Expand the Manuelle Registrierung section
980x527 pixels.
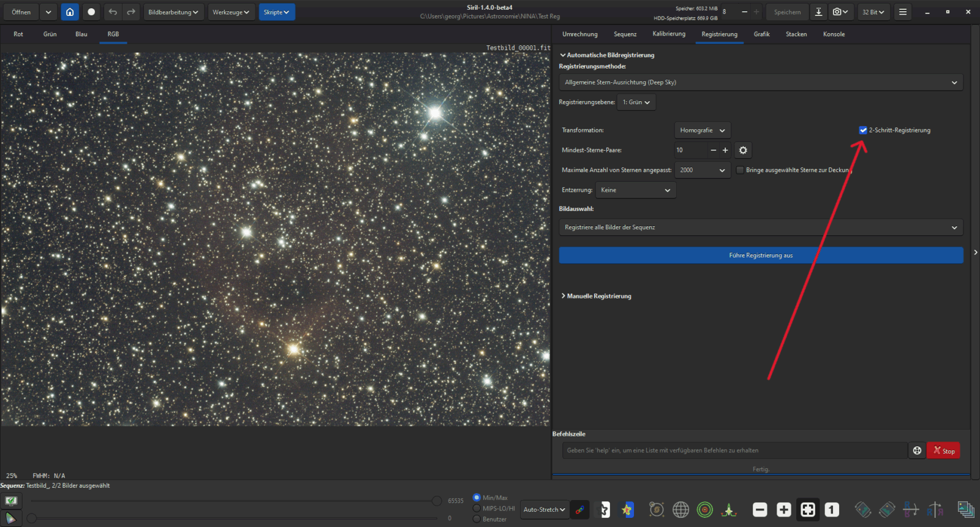[x=598, y=296]
